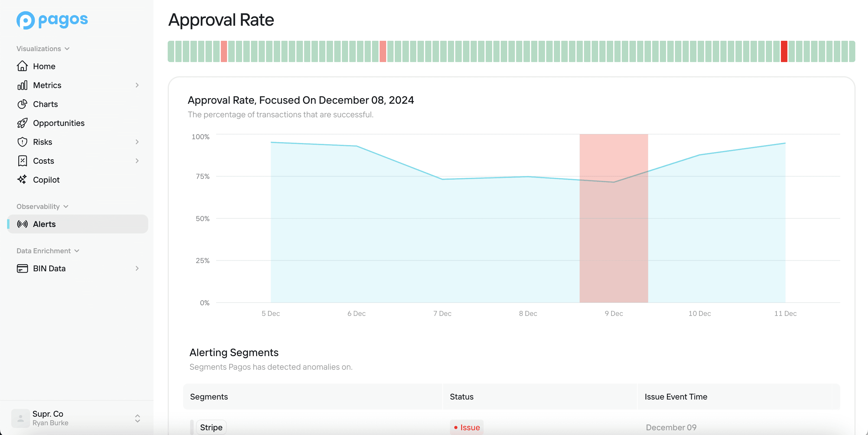This screenshot has height=435, width=868.
Task: Click the Charts pie chart icon
Action: tap(22, 104)
